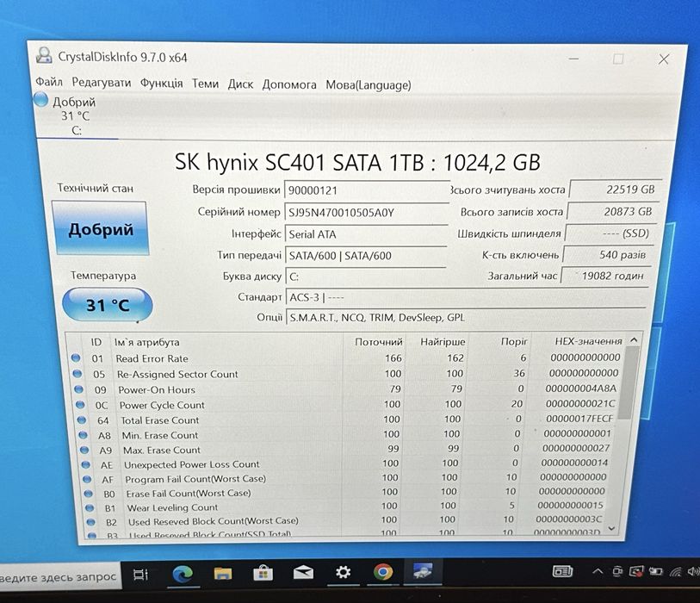700x603 pixels.
Task: Click the Serial ATA interface field
Action: click(366, 234)
